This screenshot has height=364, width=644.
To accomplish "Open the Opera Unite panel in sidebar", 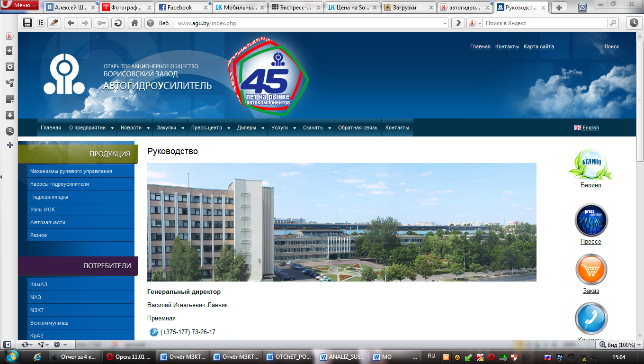I will [9, 83].
